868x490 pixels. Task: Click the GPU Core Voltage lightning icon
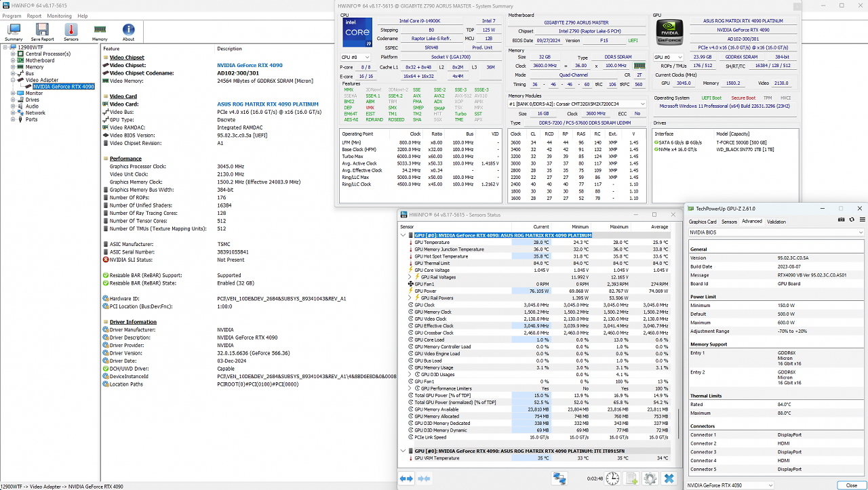pos(410,270)
